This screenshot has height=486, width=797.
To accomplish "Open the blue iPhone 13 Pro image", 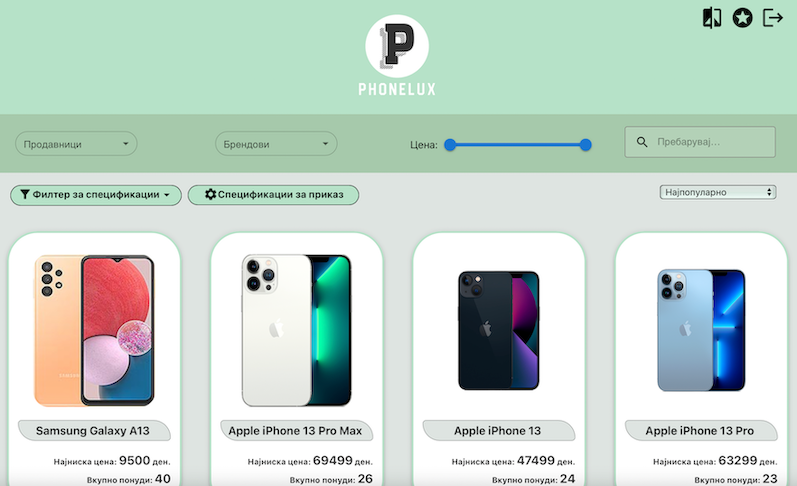I will [701, 330].
